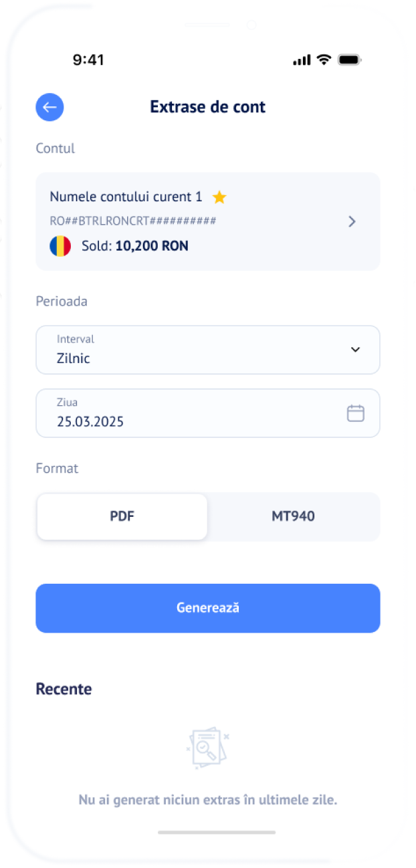Switch format to MT940

coord(293,516)
